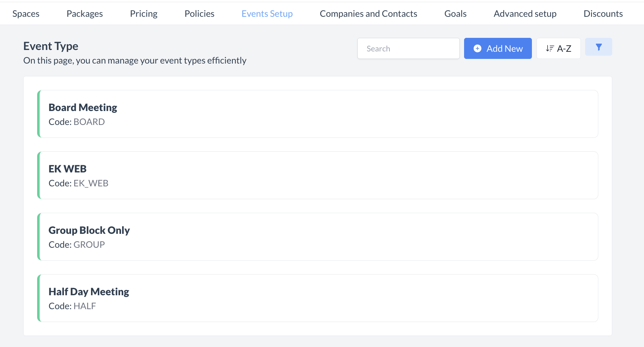
Task: Click the plus icon inside Add New
Action: [478, 48]
